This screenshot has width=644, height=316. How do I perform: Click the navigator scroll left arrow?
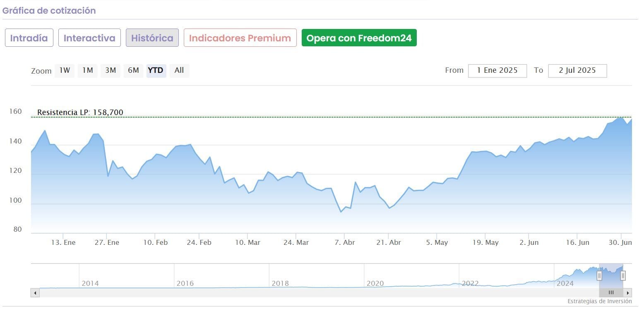[35, 293]
